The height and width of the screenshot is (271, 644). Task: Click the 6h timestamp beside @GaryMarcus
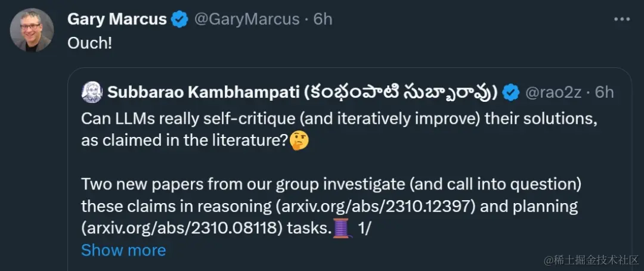tap(323, 19)
